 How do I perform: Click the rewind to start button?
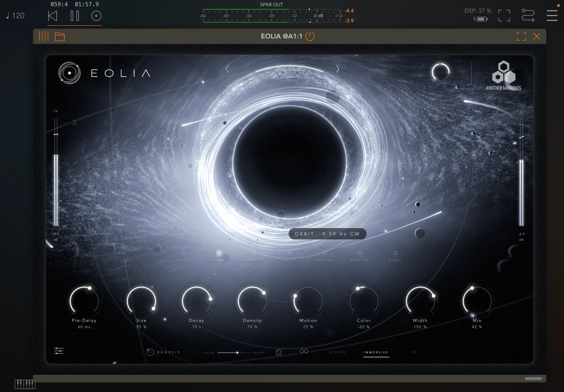point(52,16)
